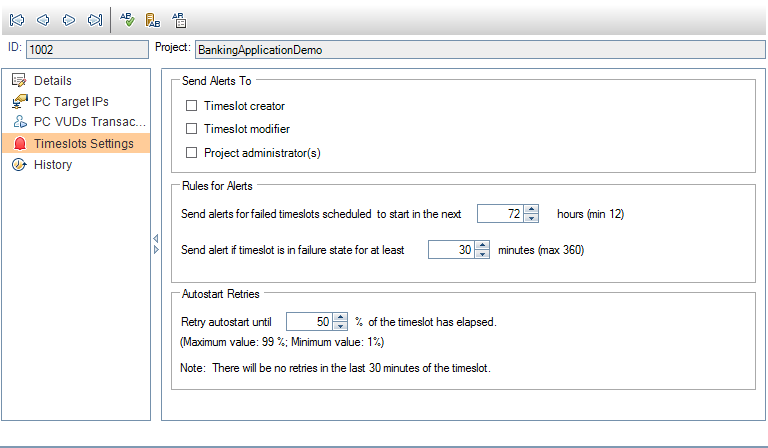The image size is (768, 448).
Task: Click the red Timeslots Settings alarm icon
Action: 19,144
